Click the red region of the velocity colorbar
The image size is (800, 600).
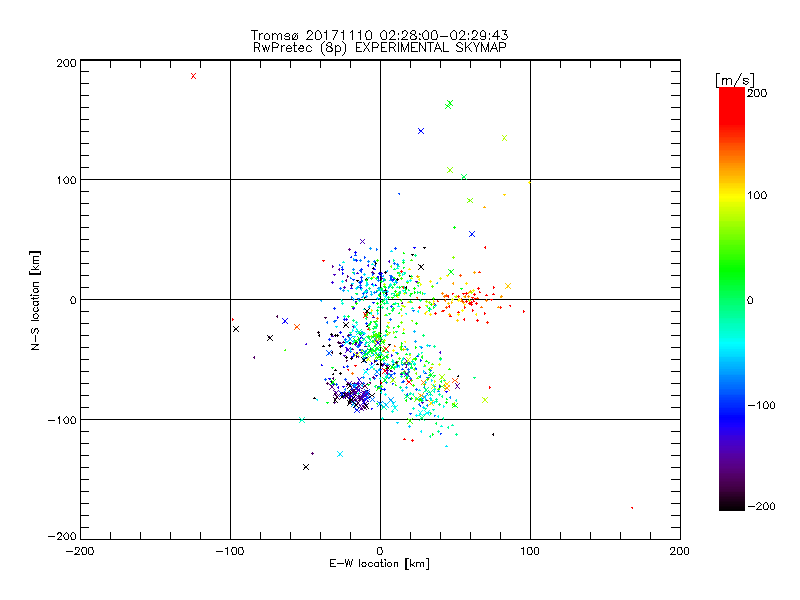(x=732, y=105)
